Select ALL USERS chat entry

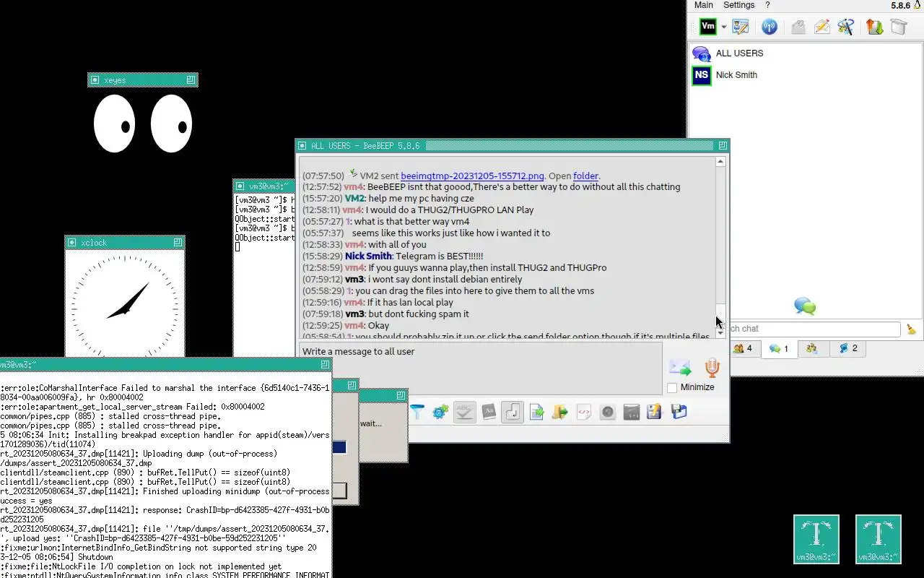(x=805, y=53)
